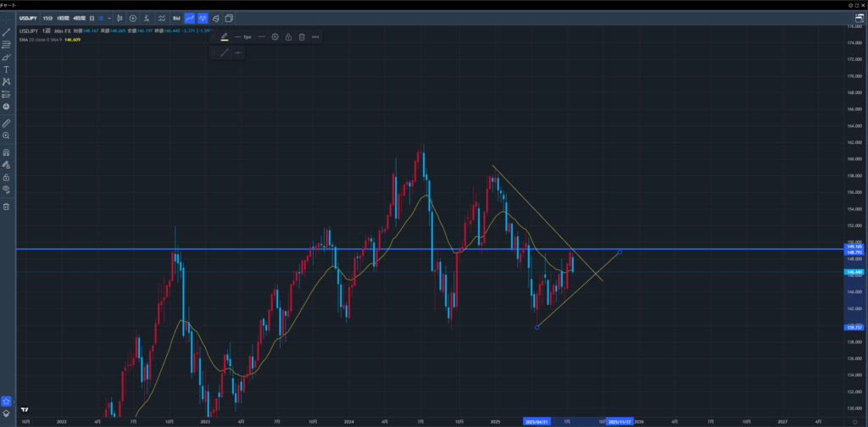The width and height of the screenshot is (868, 427).
Task: Click the lower trend line anchor point near 139.737
Action: click(537, 327)
